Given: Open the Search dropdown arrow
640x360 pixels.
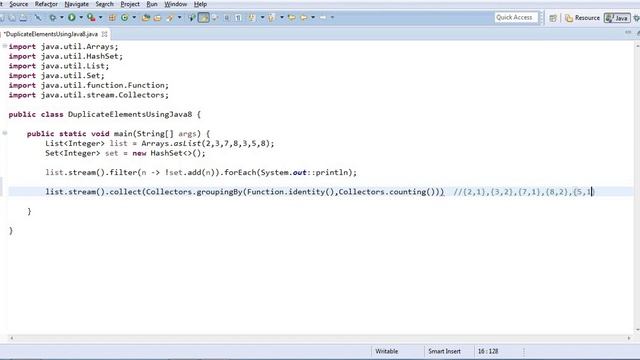Looking at the screenshot, I should pyautogui.click(x=180, y=18).
